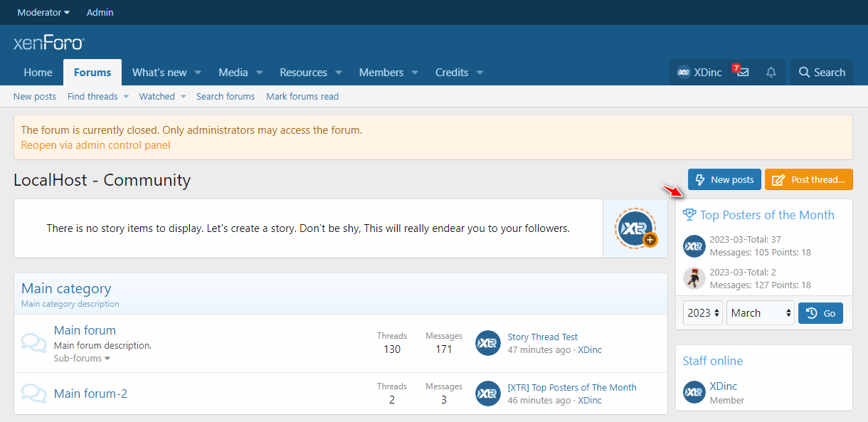868x422 pixels.
Task: Click the Post thread button
Action: [808, 179]
